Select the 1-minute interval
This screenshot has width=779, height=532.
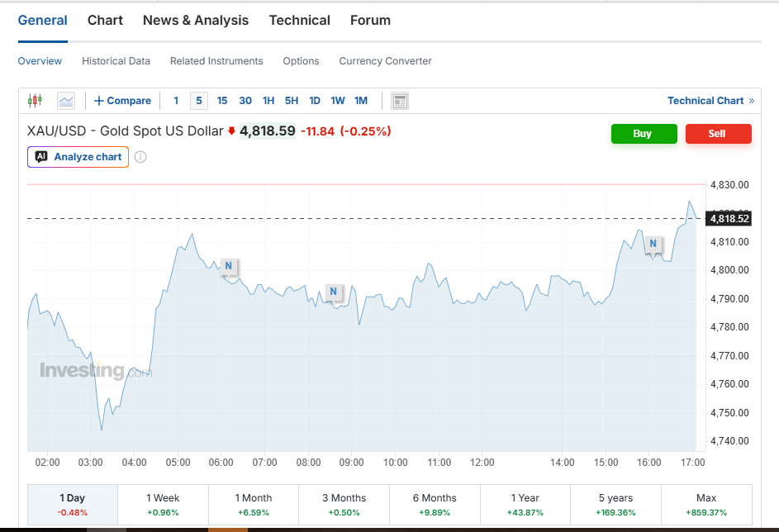tap(176, 101)
